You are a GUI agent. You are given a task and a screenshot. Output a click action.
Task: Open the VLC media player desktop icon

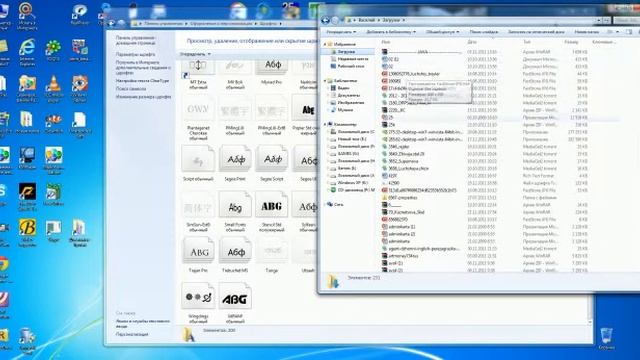(x=53, y=89)
